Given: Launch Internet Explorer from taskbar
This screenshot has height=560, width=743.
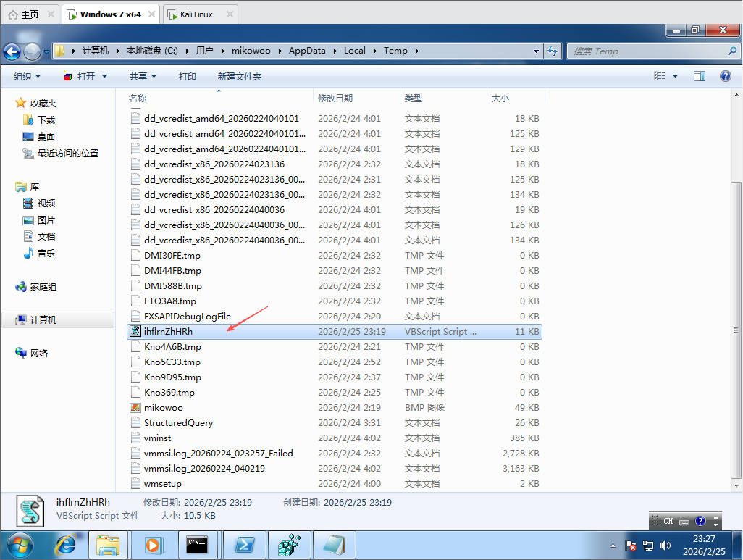Looking at the screenshot, I should pyautogui.click(x=65, y=546).
